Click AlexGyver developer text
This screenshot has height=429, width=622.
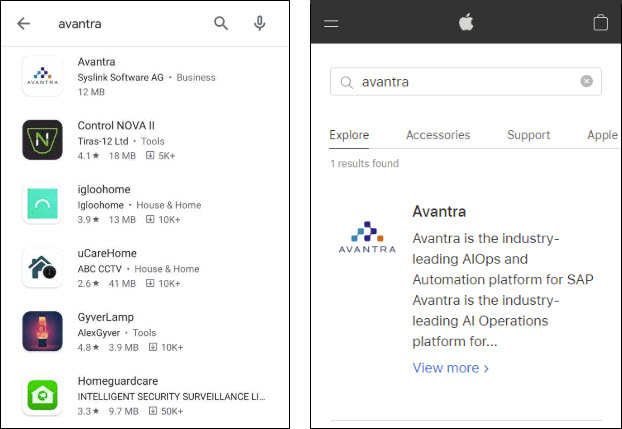tap(99, 333)
